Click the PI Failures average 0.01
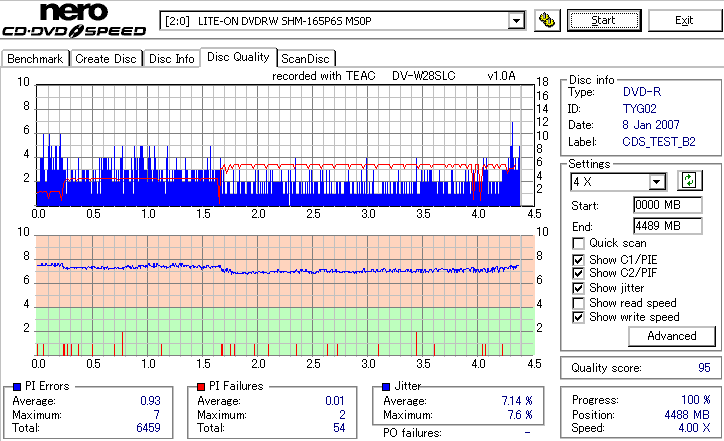 [335, 401]
